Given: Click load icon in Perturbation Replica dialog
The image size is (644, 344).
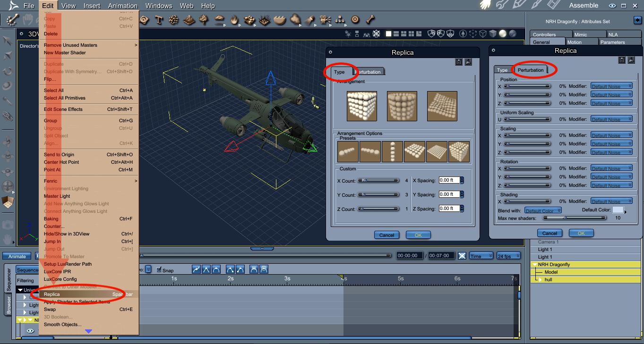Looking at the screenshot, I should pos(631,60).
